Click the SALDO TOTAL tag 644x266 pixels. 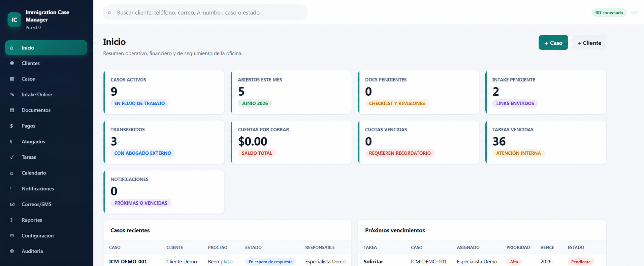pyautogui.click(x=257, y=153)
